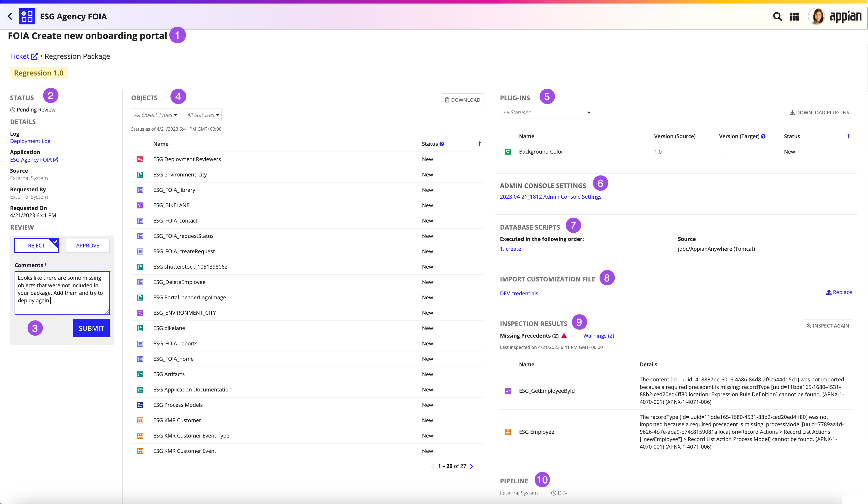
Task: Go back using the header arrow
Action: click(x=10, y=16)
